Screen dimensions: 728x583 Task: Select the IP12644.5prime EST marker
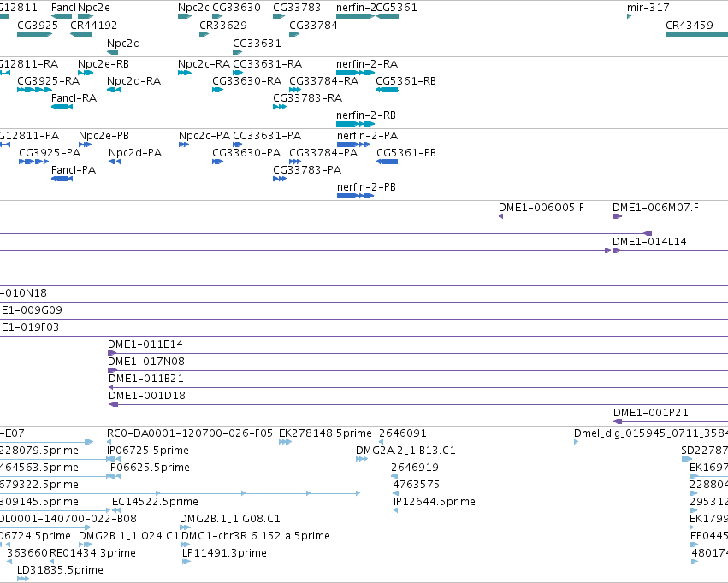pyautogui.click(x=395, y=510)
